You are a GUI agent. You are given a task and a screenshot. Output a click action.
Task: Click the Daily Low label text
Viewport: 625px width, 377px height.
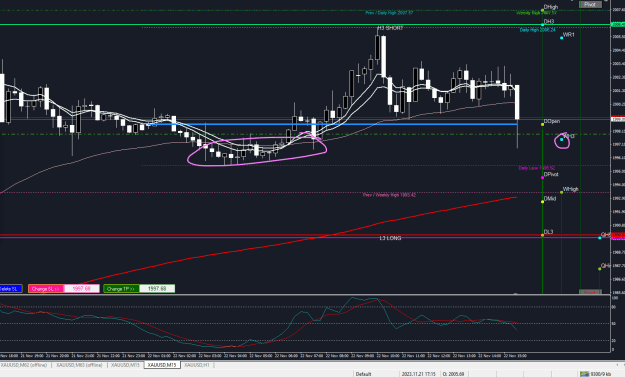[x=537, y=168]
